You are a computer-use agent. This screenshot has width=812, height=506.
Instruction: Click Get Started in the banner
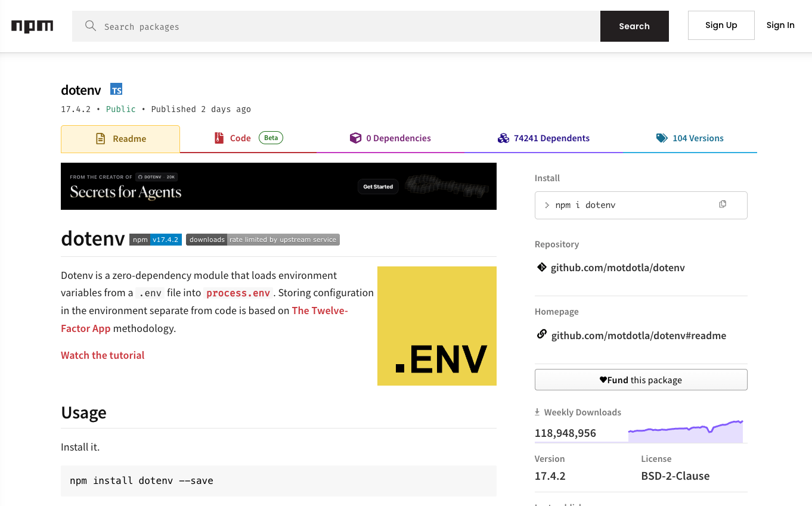(379, 187)
